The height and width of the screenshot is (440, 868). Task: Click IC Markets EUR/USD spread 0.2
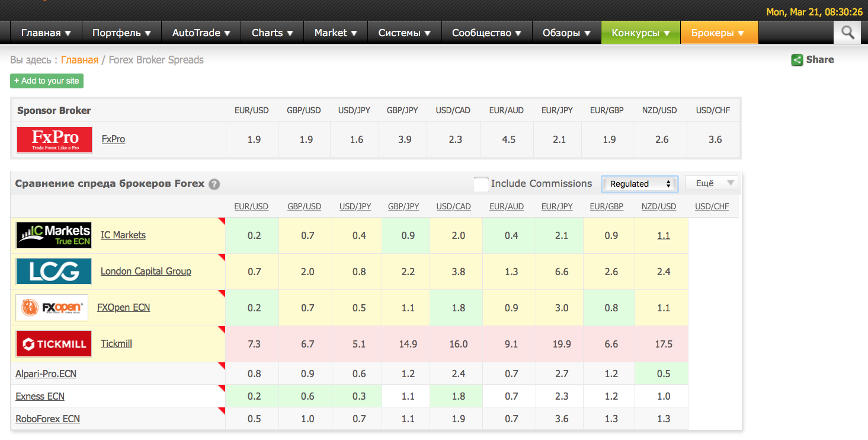click(x=254, y=235)
